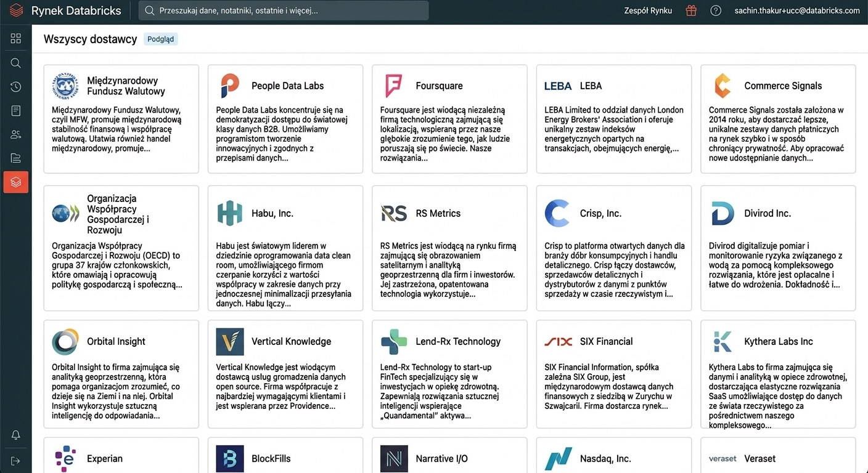
Task: Select the Orbital Insight description text
Action: tap(116, 392)
